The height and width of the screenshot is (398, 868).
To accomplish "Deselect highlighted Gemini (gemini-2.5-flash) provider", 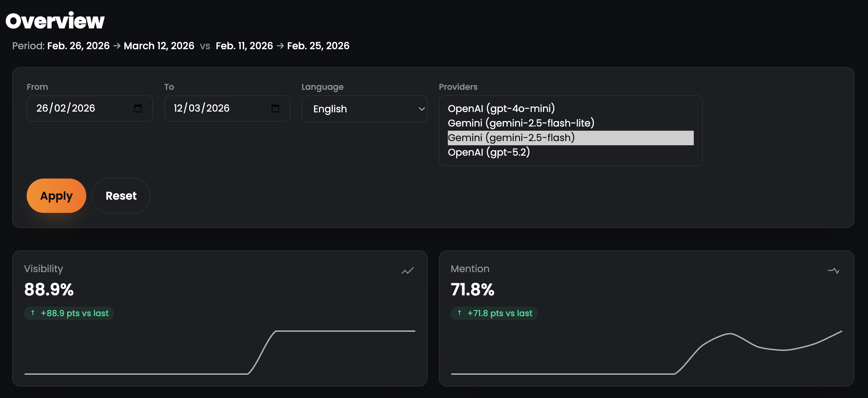I will point(511,138).
